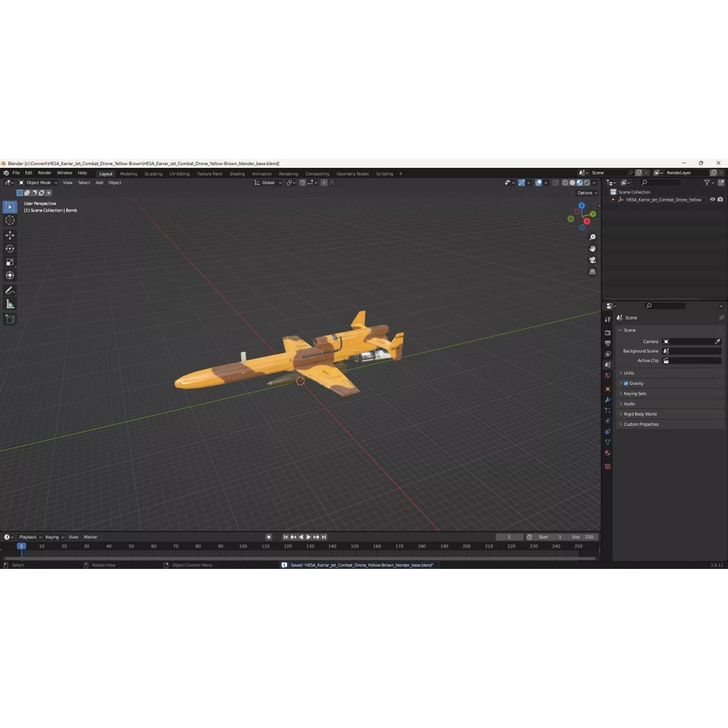This screenshot has height=728, width=728.
Task: Toggle X-ray display mode
Action: pyautogui.click(x=555, y=183)
